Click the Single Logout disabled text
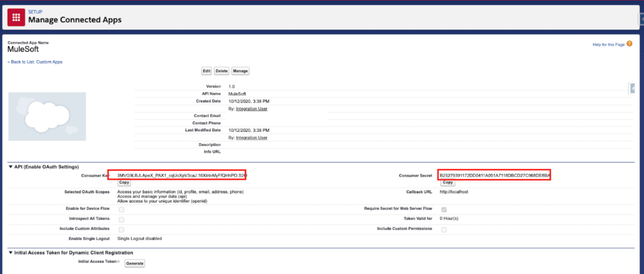644x274 pixels. pyautogui.click(x=139, y=238)
